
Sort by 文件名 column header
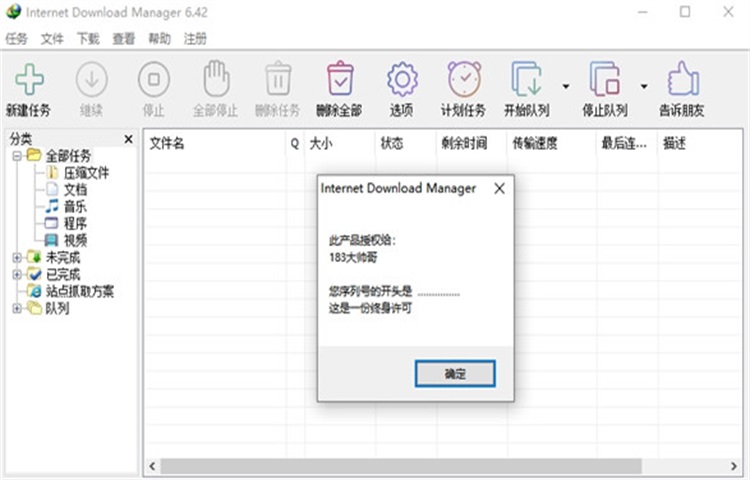coord(215,143)
